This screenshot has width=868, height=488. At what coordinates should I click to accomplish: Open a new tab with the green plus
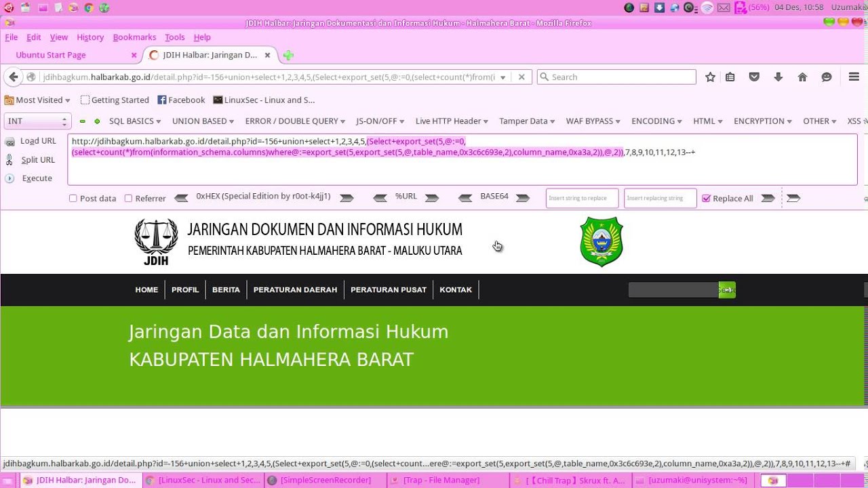pyautogui.click(x=288, y=55)
